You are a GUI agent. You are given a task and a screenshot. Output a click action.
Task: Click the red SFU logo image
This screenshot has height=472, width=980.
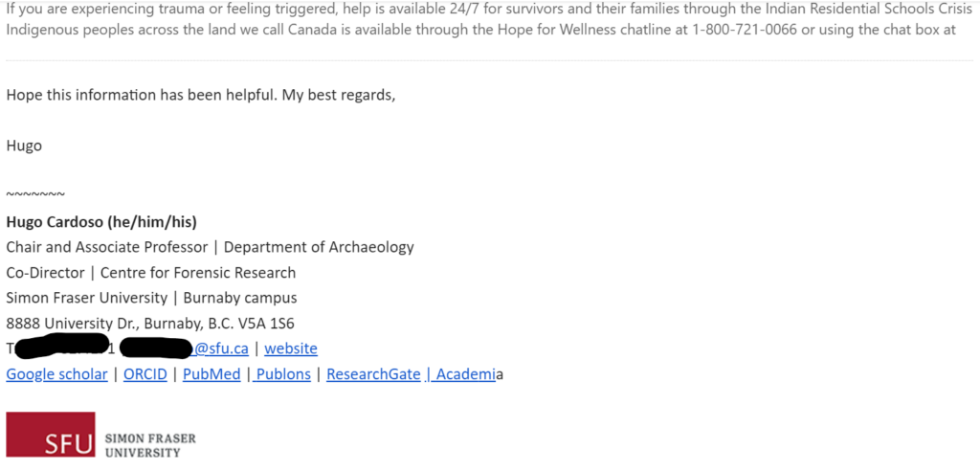(51, 435)
